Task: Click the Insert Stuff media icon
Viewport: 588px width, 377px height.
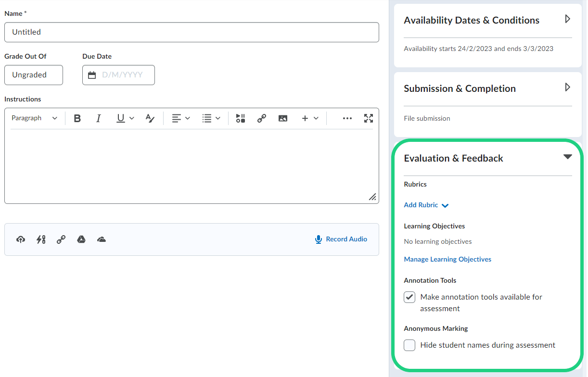Action: pyautogui.click(x=241, y=118)
